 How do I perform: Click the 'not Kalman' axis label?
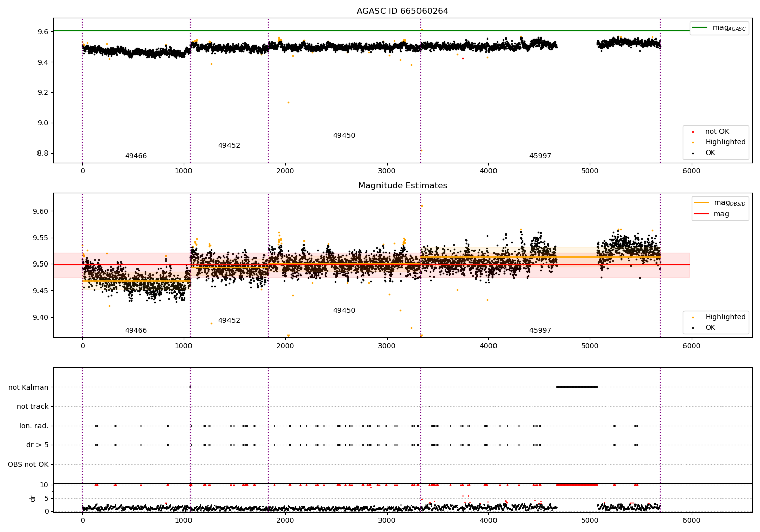pos(28,387)
